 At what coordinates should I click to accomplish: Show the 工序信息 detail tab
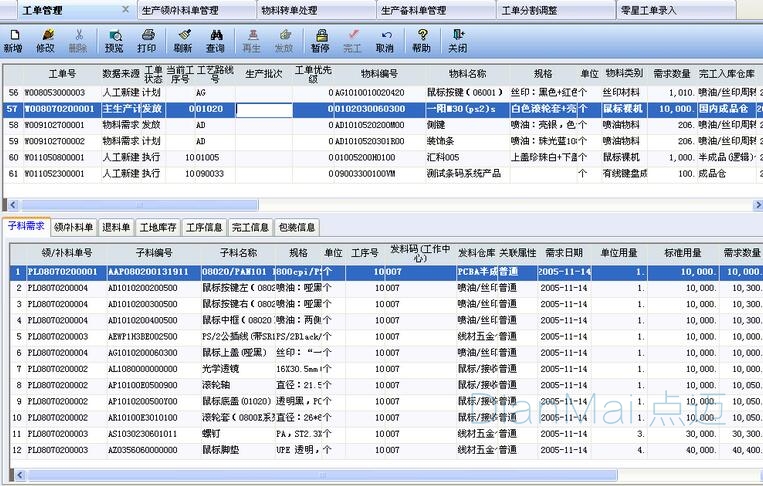click(206, 227)
